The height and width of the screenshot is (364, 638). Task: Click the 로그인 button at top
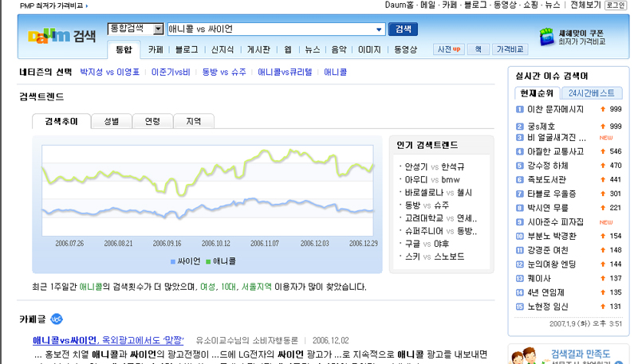click(x=616, y=6)
